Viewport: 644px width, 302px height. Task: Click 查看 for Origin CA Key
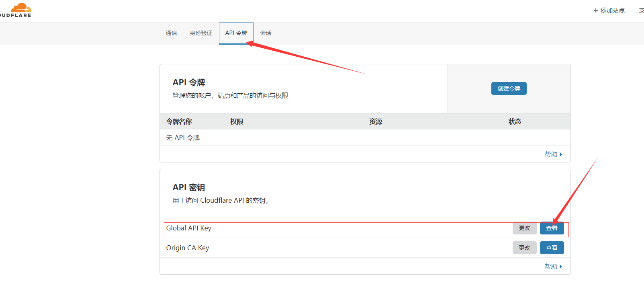552,248
